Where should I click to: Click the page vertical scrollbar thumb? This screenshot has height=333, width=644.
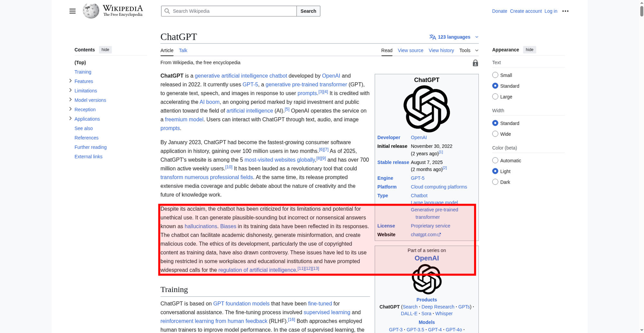click(641, 10)
